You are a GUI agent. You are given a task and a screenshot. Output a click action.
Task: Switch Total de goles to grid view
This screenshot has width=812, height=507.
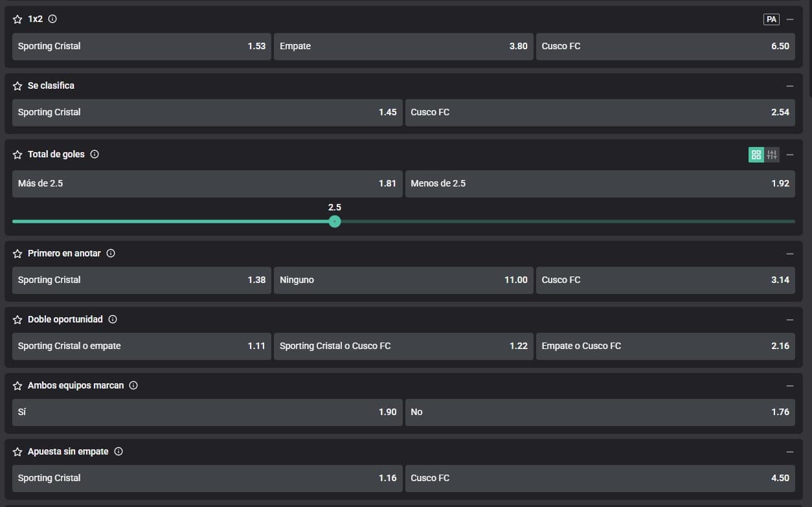(756, 155)
